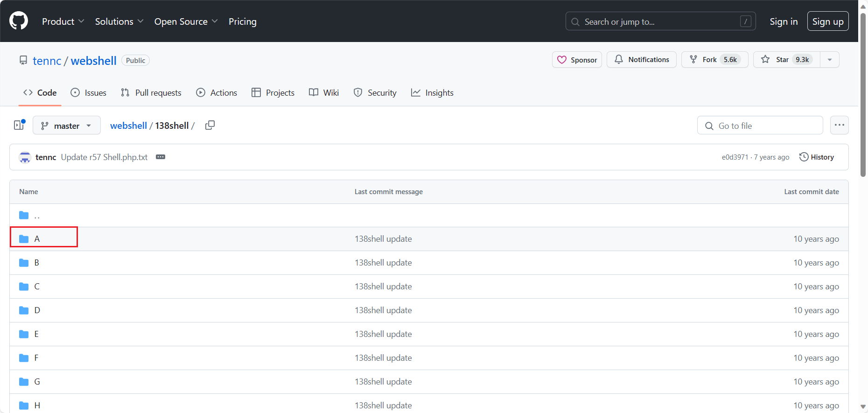This screenshot has width=868, height=413.
Task: Open folder A
Action: [x=37, y=239]
